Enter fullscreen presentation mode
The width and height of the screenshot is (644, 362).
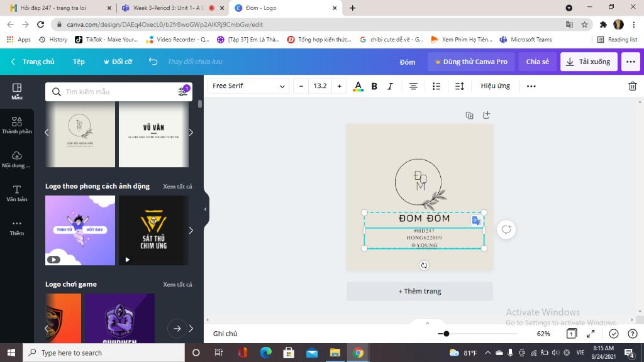591,334
